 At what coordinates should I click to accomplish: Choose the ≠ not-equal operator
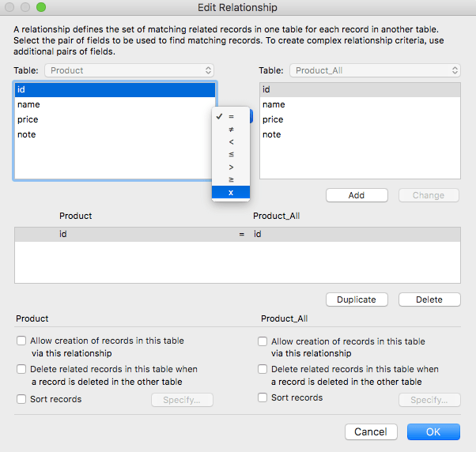pos(231,129)
